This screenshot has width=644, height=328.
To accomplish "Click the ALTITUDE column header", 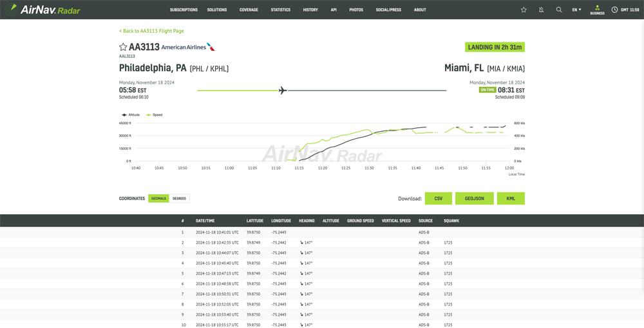I will (x=330, y=221).
